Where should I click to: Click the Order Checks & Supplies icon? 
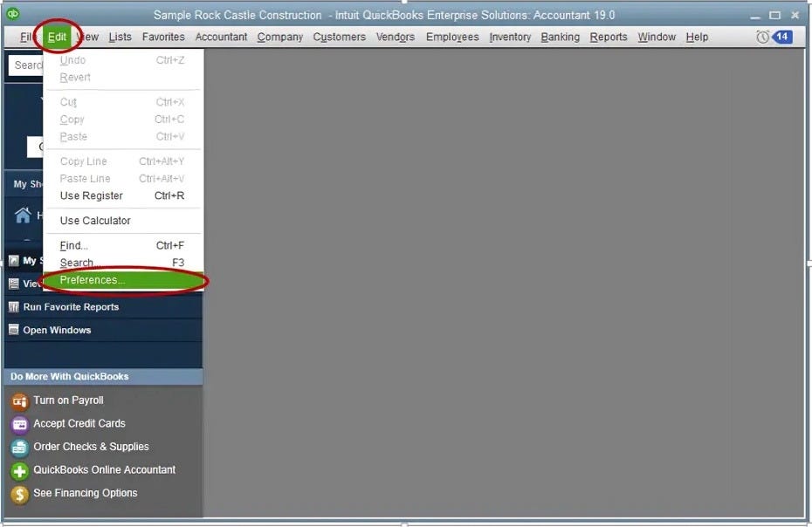pos(20,448)
